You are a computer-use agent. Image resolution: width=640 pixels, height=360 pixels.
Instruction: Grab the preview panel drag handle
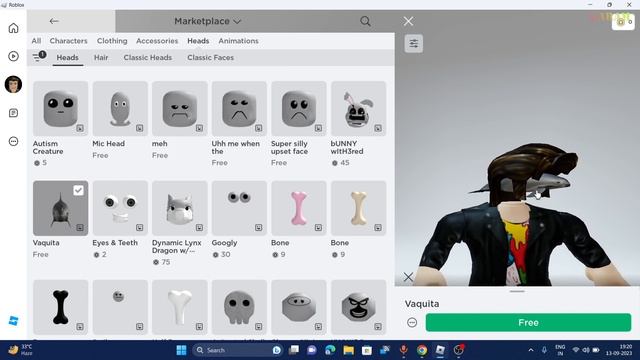point(517,291)
